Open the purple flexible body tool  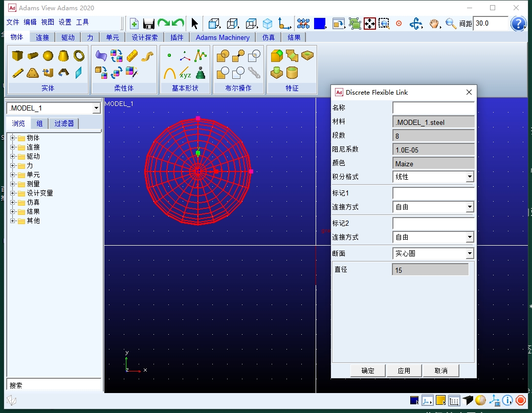[101, 55]
